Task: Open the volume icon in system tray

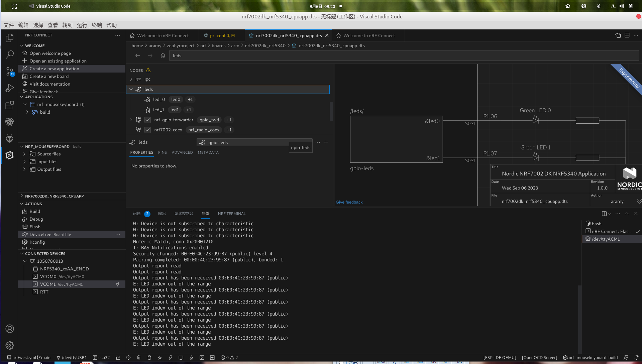Action: tap(622, 6)
